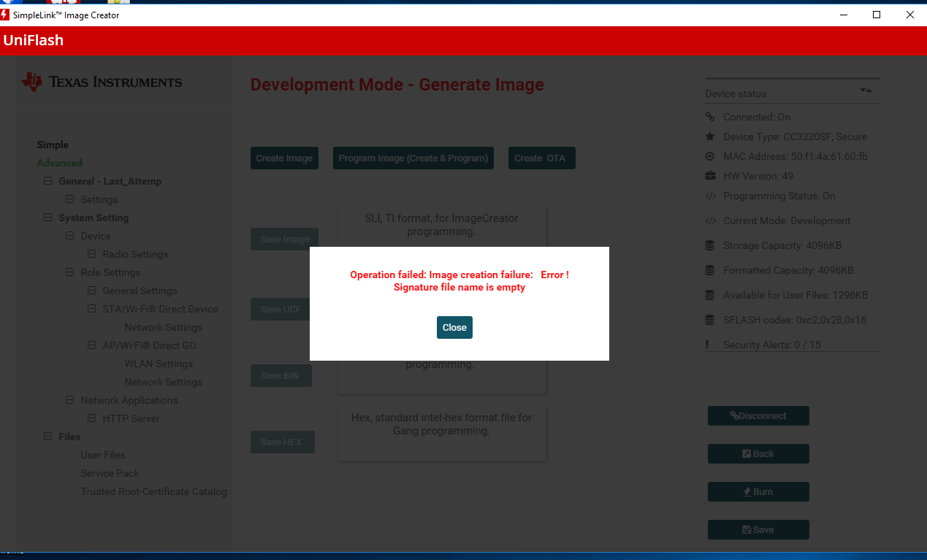
Task: Collapse the Settings node under General
Action: pos(69,199)
